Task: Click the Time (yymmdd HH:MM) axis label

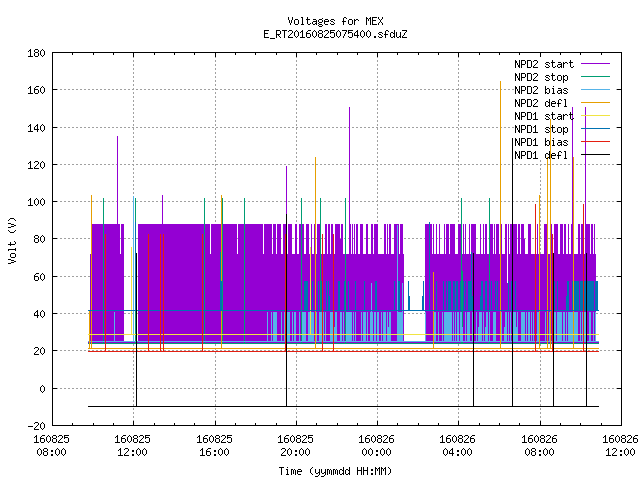Action: click(x=335, y=471)
